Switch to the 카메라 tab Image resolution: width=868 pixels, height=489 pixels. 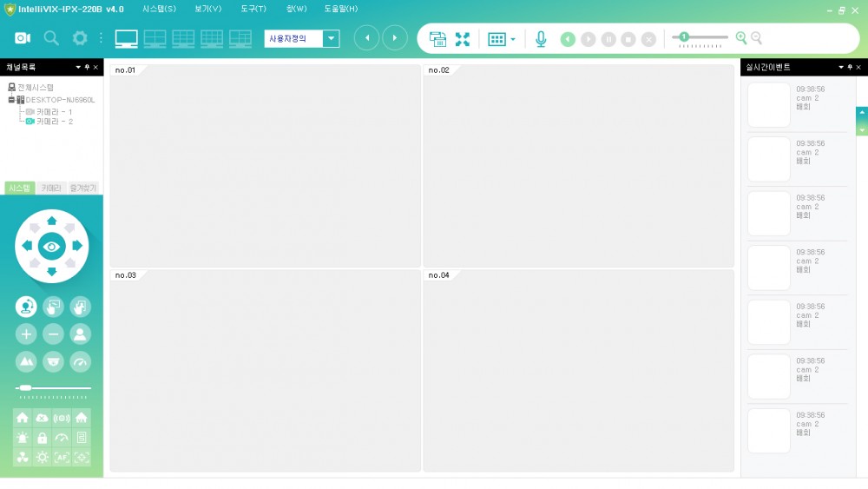tap(51, 188)
